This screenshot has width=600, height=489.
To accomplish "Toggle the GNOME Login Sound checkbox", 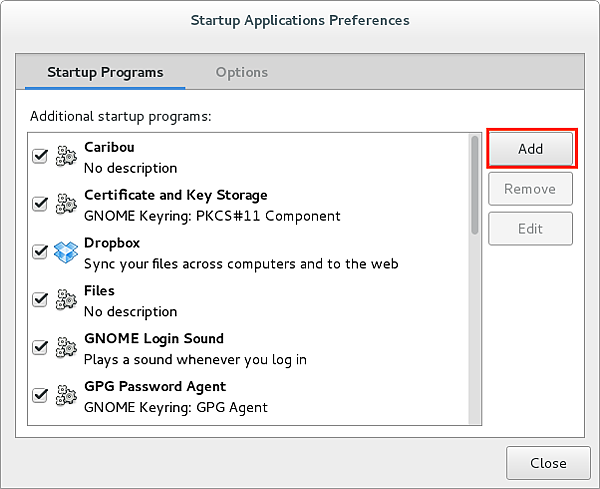I will (x=40, y=348).
